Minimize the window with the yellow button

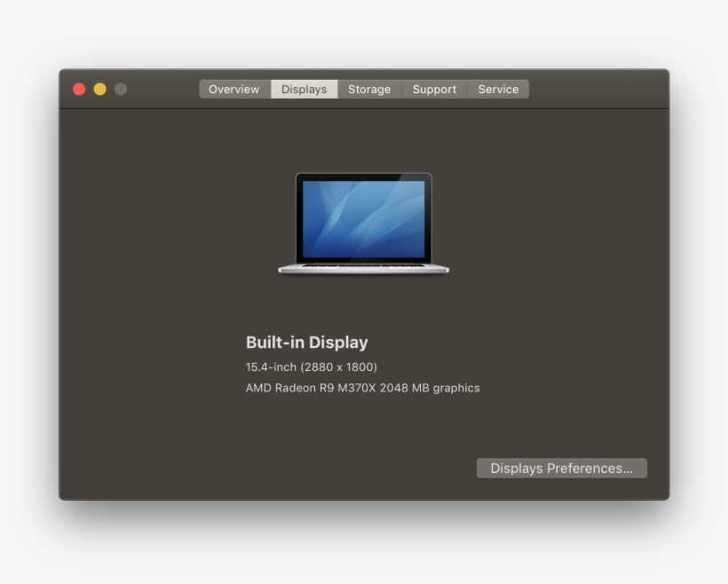(99, 89)
